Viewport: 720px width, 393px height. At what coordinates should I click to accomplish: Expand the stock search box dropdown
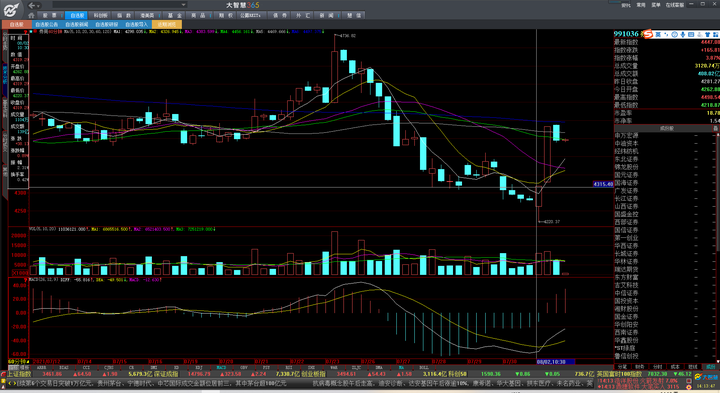[184, 5]
